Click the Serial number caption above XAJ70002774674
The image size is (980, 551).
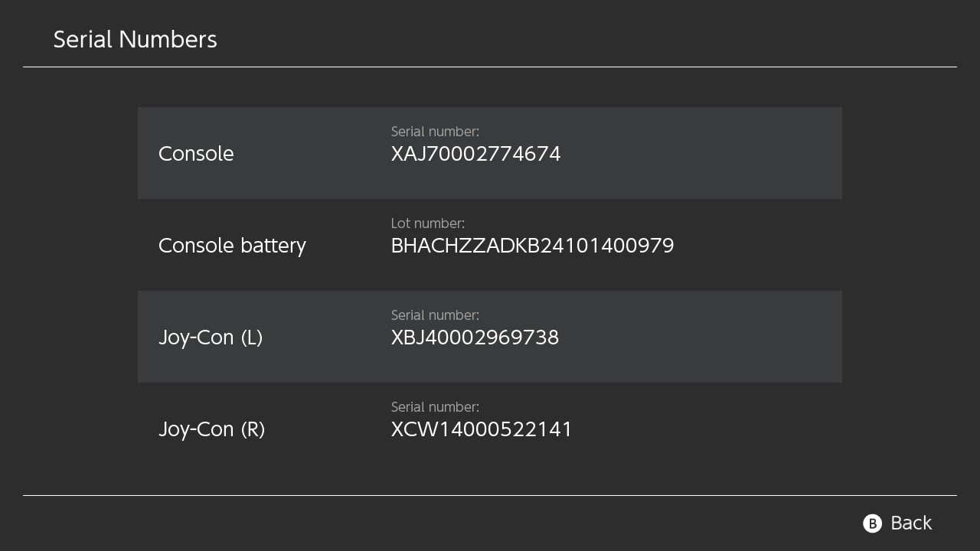click(x=435, y=132)
